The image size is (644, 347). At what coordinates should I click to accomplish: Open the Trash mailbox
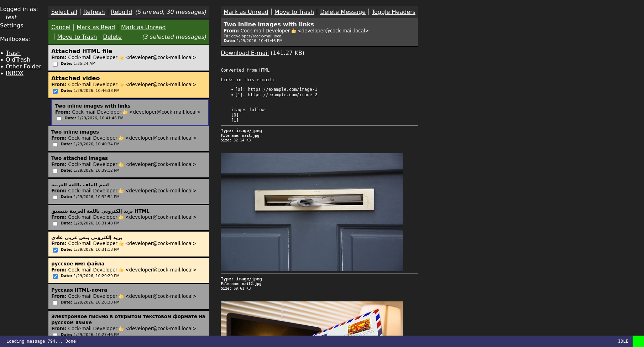[13, 53]
